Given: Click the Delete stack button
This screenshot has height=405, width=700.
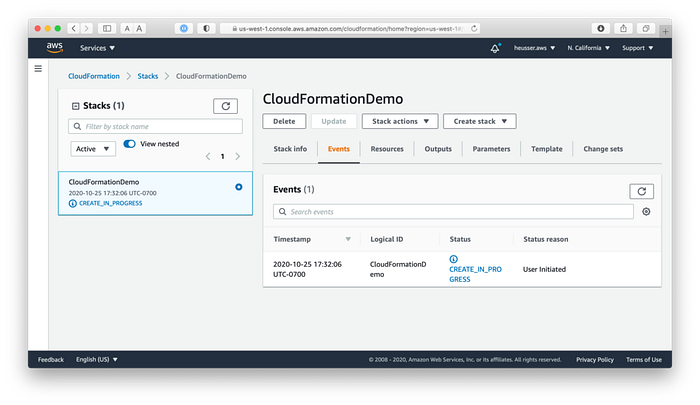Looking at the screenshot, I should pos(284,121).
